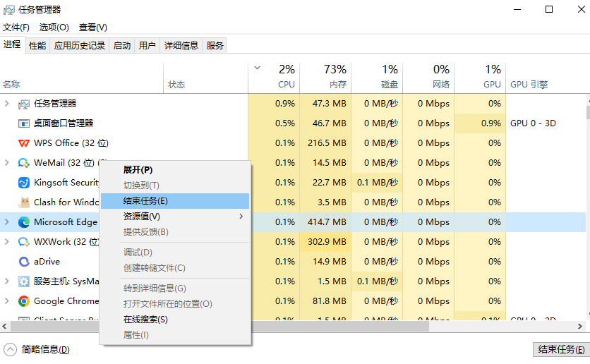Expand the WeMail process group
Screen dimensions: 590x364
pyautogui.click(x=7, y=163)
